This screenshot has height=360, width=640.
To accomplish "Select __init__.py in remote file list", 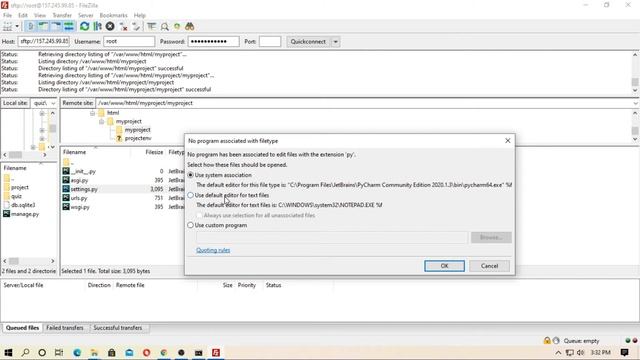I will (x=83, y=171).
